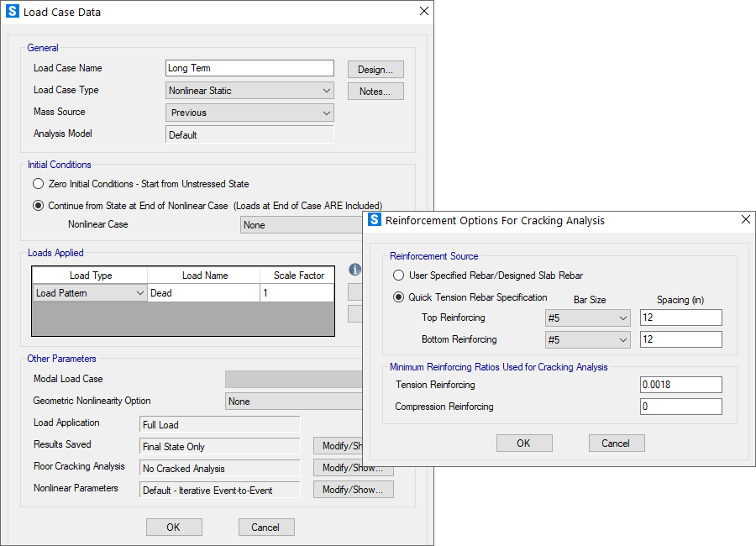The width and height of the screenshot is (756, 546).
Task: Click the Top Reinforcing spacing field
Action: click(680, 318)
